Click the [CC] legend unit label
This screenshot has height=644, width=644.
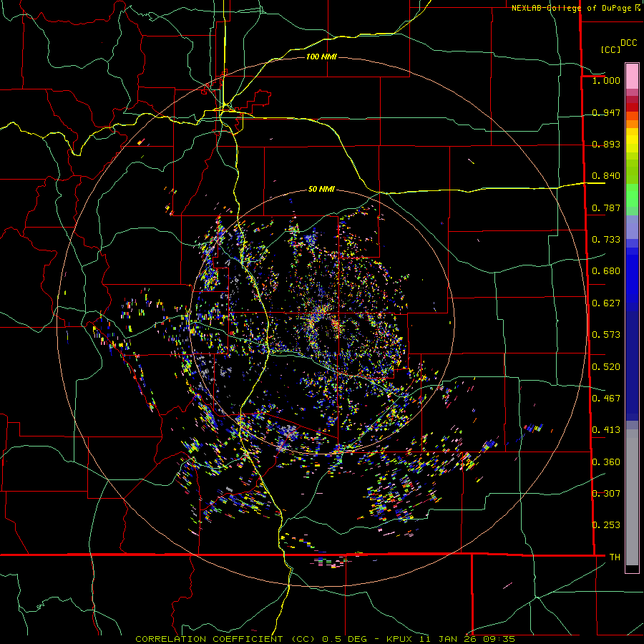[610, 49]
